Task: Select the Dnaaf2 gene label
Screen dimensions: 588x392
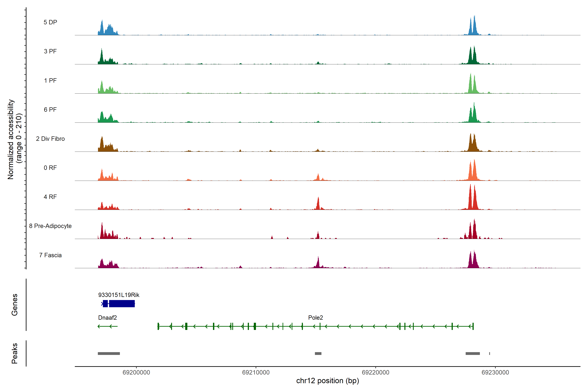Action: coord(107,318)
